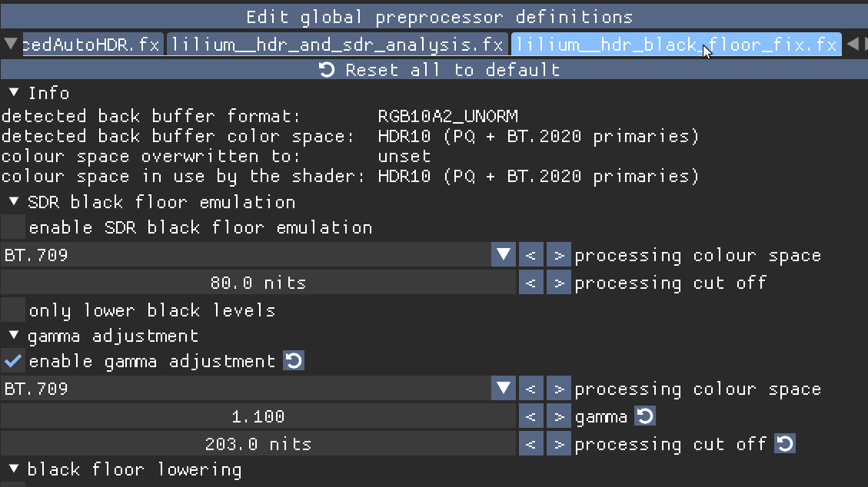The width and height of the screenshot is (868, 487).
Task: Reset enable gamma adjustment to default
Action: click(x=294, y=361)
